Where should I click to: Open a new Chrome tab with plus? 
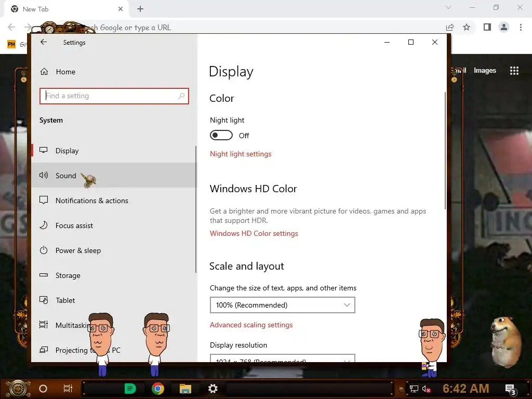(140, 9)
